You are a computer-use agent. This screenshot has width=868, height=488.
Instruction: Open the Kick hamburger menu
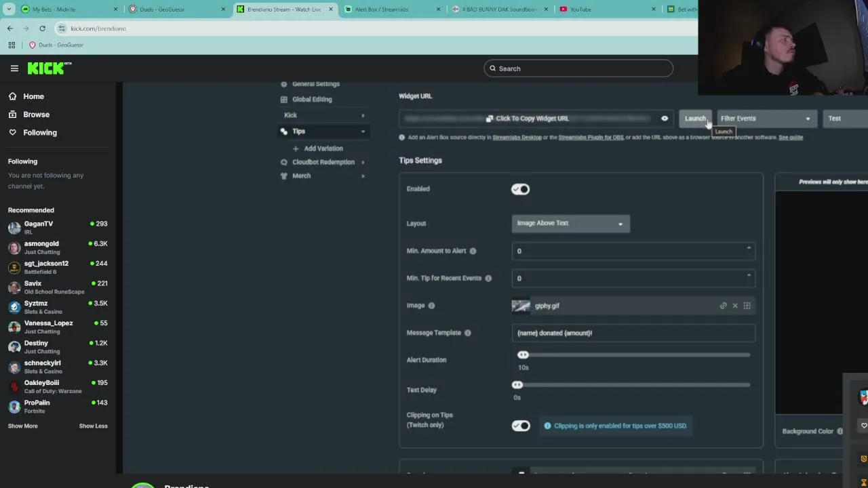(14, 68)
